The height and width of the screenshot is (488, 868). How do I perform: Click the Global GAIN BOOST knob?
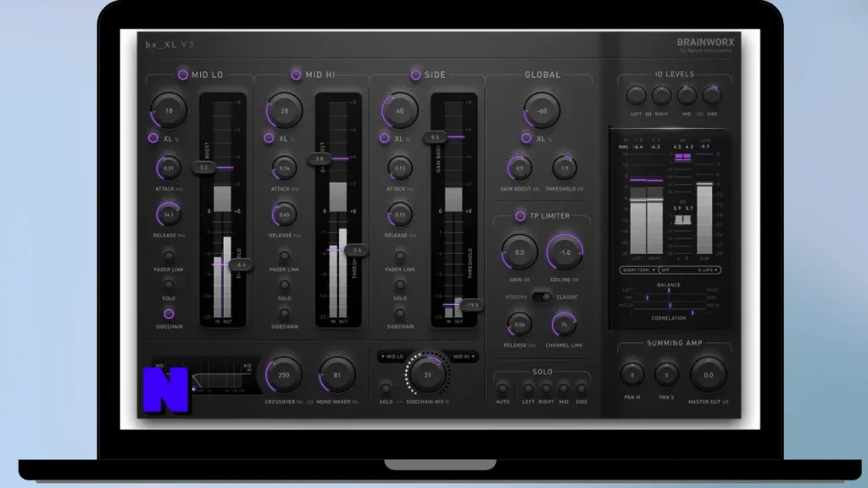point(520,169)
